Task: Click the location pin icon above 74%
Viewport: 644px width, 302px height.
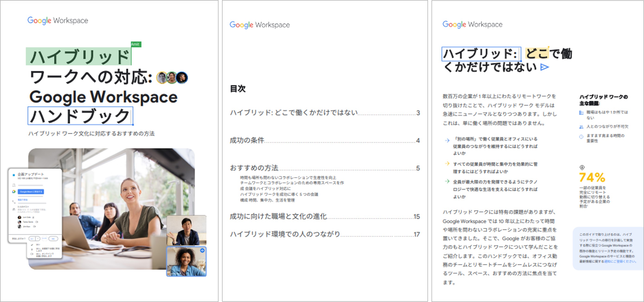Action: click(x=582, y=168)
